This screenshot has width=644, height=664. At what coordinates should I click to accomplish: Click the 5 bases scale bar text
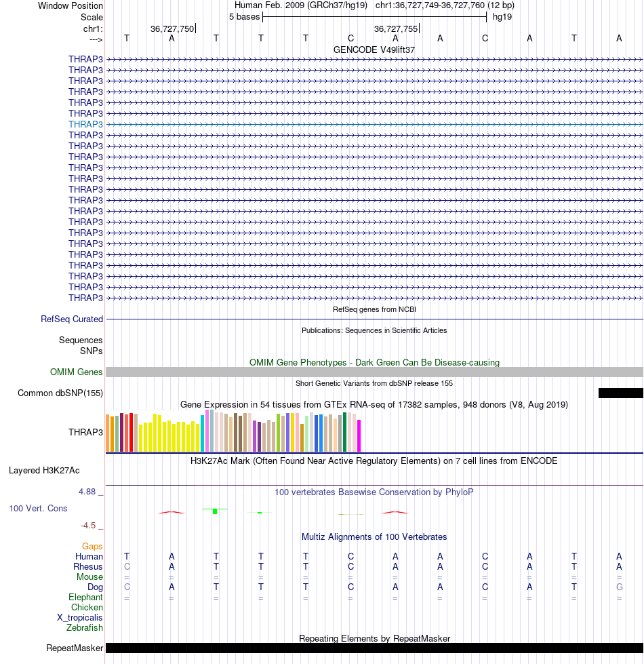pos(244,17)
